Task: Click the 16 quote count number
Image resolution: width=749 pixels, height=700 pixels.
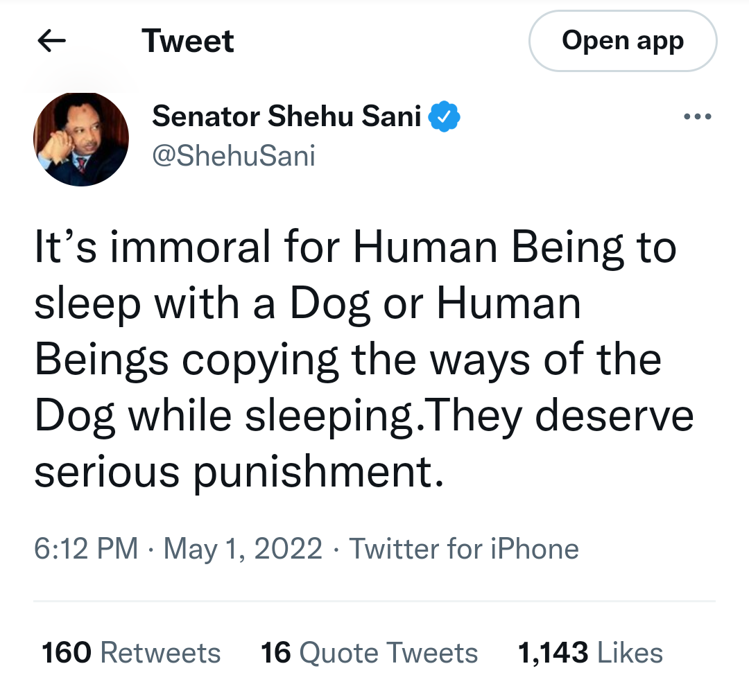Action: tap(275, 653)
